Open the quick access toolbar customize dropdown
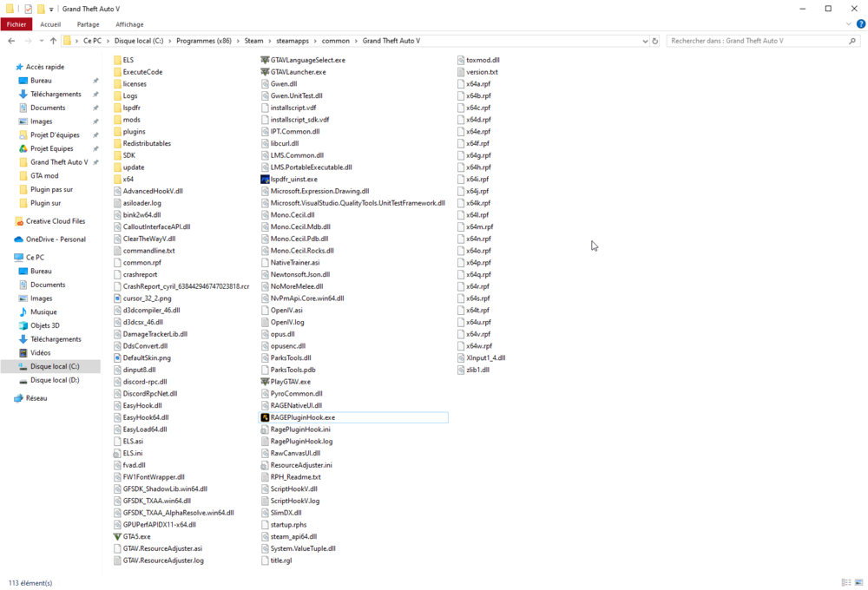The image size is (868, 590). click(51, 9)
